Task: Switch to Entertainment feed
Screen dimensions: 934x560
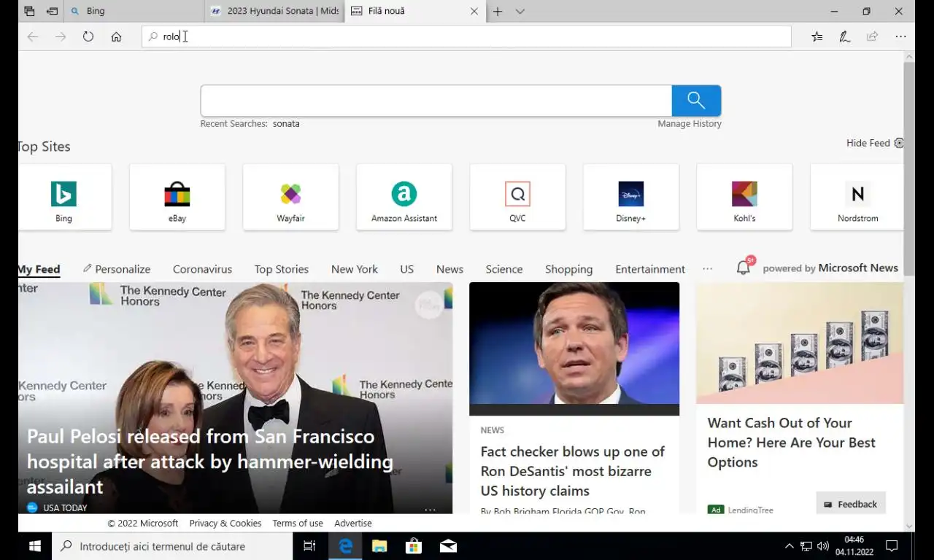Action: click(x=650, y=269)
